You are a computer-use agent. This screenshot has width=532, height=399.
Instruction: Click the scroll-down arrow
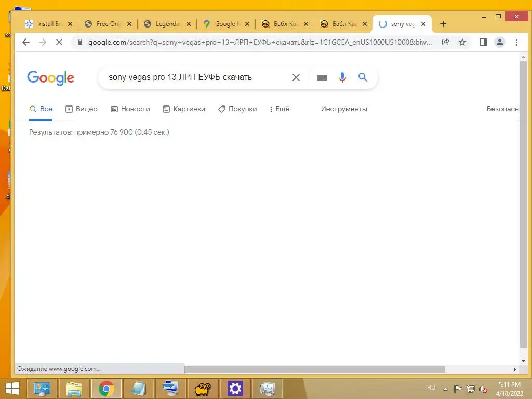[x=523, y=361]
